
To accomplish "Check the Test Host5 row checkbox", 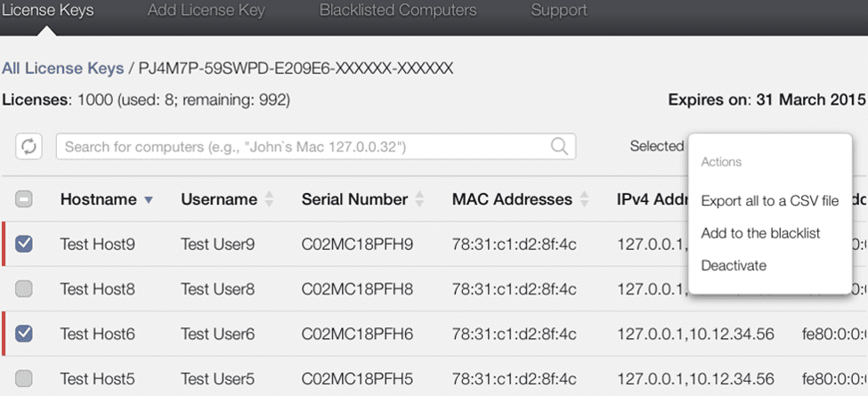I will coord(24,379).
